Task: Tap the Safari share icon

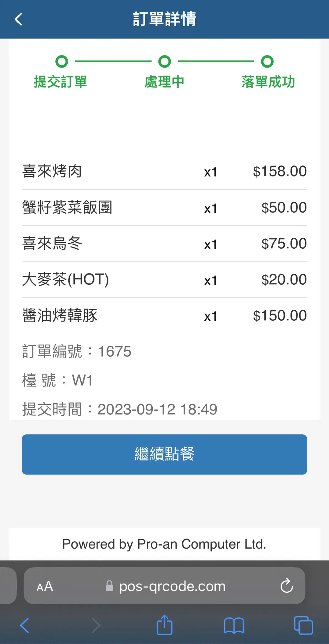Action: pyautogui.click(x=164, y=625)
